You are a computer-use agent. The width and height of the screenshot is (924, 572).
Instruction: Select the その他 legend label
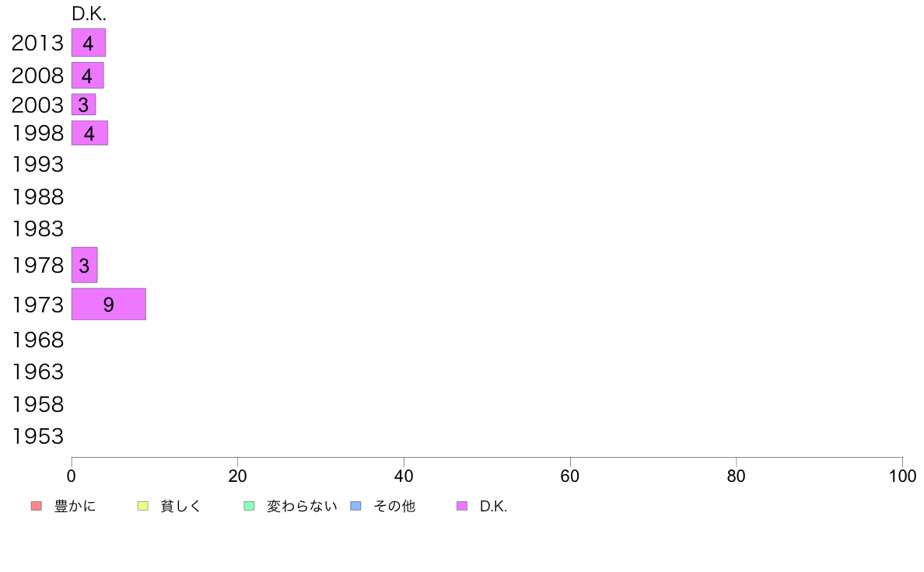click(394, 506)
